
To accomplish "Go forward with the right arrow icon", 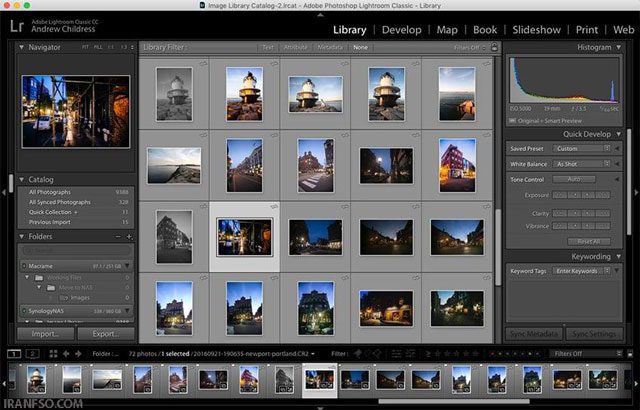I will tap(78, 354).
